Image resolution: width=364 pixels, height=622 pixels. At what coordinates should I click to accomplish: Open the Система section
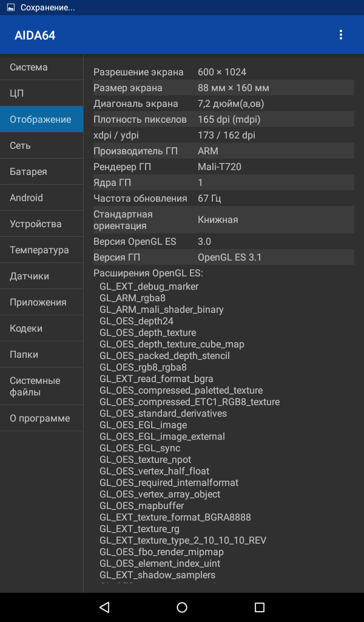[x=42, y=67]
